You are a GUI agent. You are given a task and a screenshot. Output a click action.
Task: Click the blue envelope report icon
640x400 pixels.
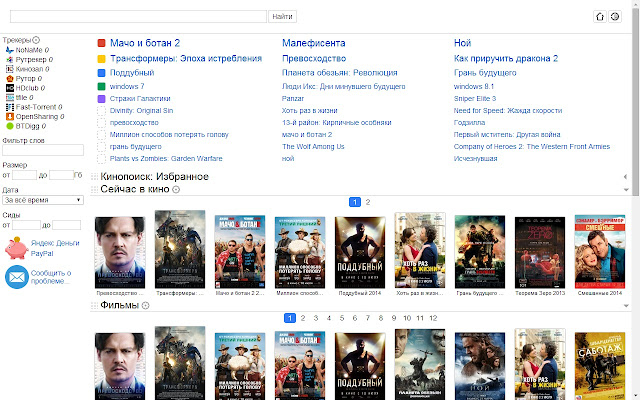pos(17,277)
